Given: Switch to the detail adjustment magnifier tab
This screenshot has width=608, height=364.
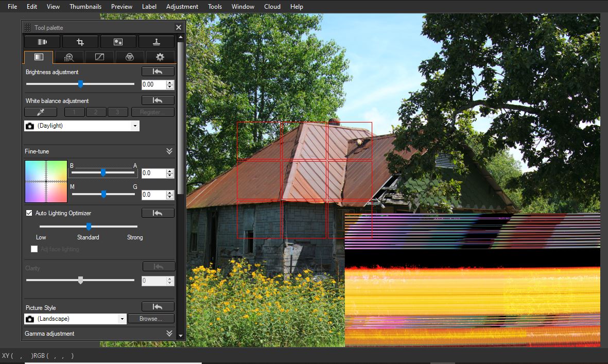Looking at the screenshot, I should (69, 57).
